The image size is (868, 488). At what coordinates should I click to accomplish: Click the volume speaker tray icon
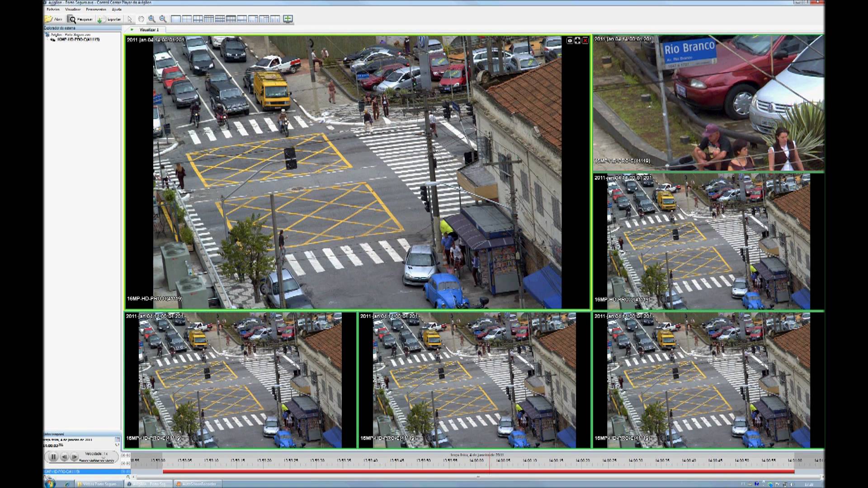[x=792, y=484]
